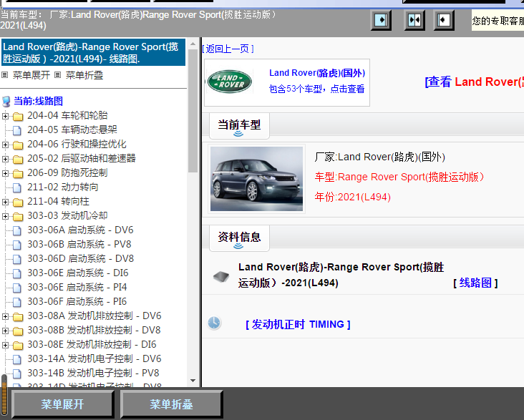
Task: Click document icon of 303-06B 启动系统 - PV8
Action: pos(17,245)
